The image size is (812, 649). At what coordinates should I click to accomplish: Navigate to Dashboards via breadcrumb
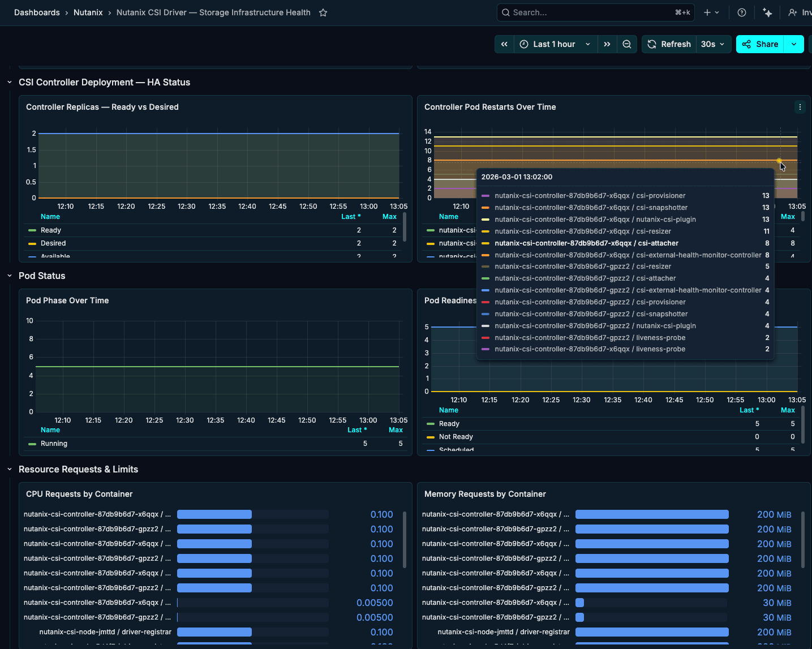click(37, 12)
